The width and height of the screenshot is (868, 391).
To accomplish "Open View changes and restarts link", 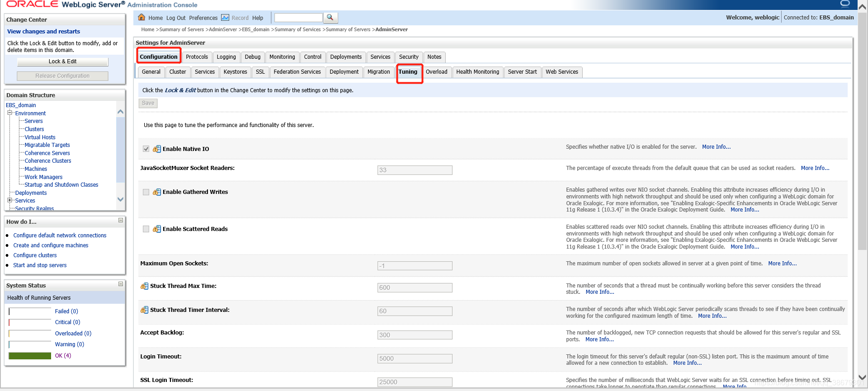I will [x=43, y=32].
